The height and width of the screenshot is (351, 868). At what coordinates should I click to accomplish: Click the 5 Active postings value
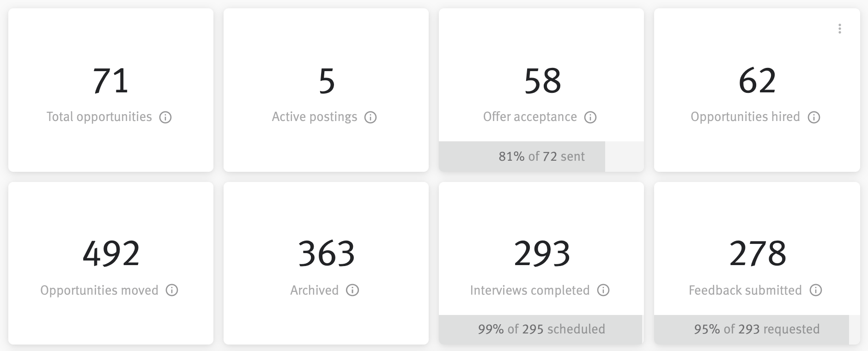tap(326, 81)
